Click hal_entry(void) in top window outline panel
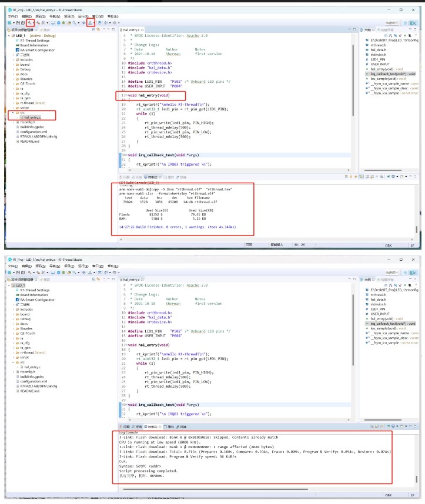This screenshot has height=504, width=425. [x=384, y=69]
